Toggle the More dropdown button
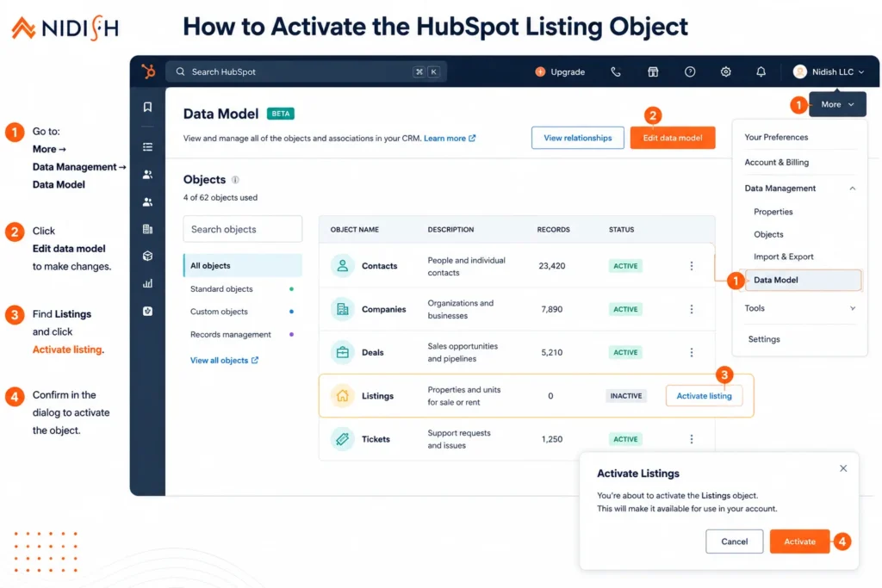The width and height of the screenshot is (882, 588). point(837,104)
